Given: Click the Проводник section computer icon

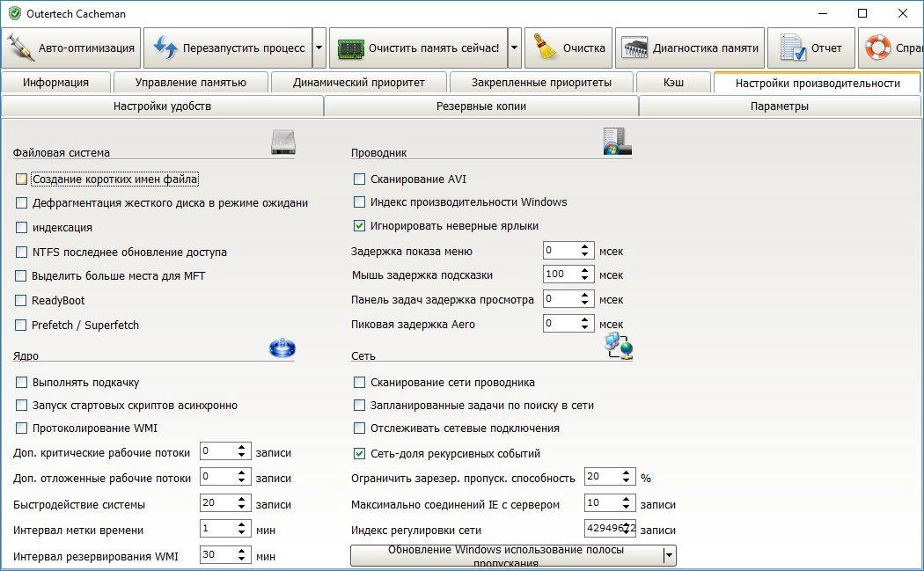Looking at the screenshot, I should [x=617, y=142].
